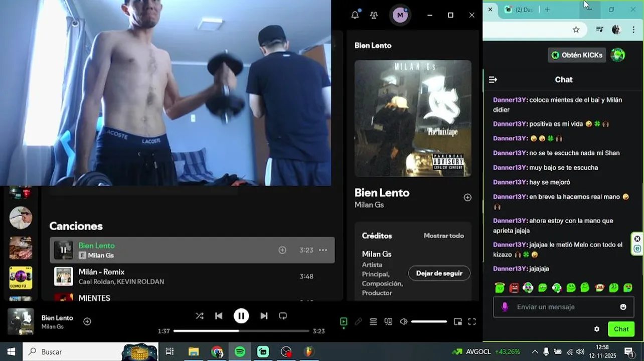Open the Chrome media controls icon
The image size is (644, 361).
[x=599, y=30]
